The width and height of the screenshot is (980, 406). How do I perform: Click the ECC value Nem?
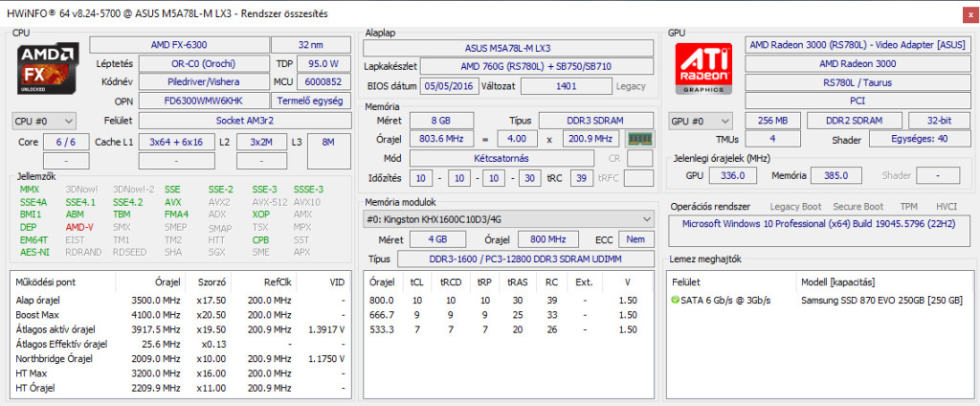(636, 239)
